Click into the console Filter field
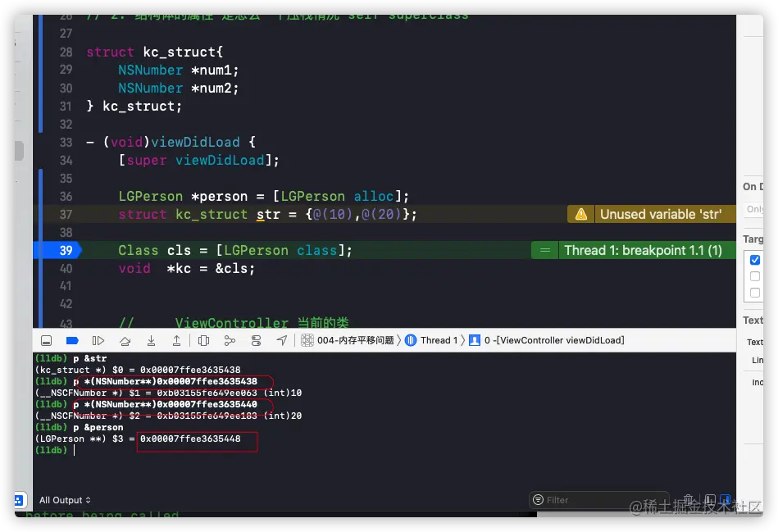 [x=598, y=500]
